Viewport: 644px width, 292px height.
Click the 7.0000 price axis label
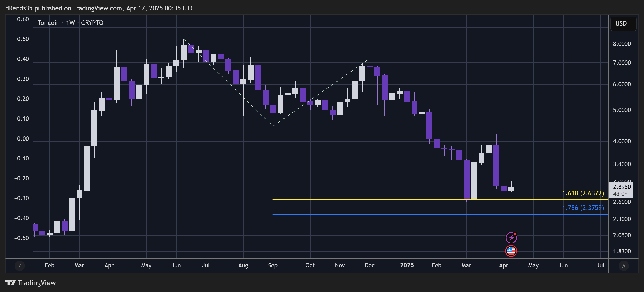click(x=622, y=63)
